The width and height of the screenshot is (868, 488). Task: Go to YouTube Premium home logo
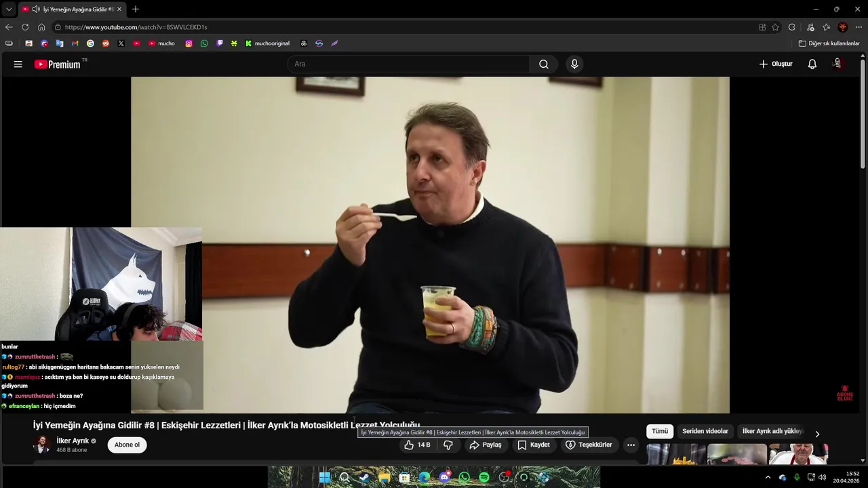pos(58,64)
